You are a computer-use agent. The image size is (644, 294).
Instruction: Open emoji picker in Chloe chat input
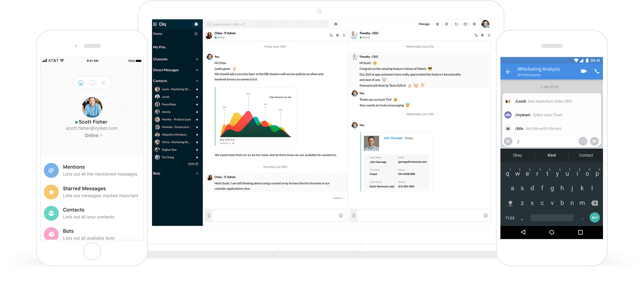point(341,216)
